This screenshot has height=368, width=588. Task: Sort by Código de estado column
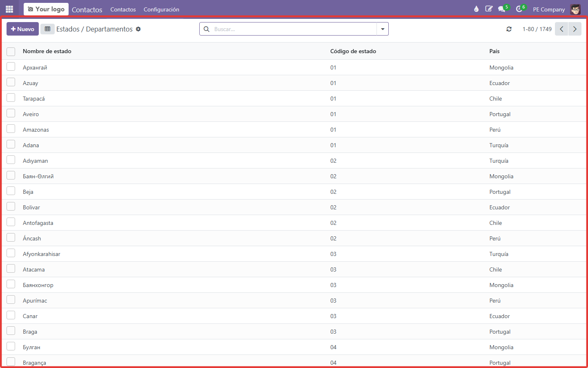353,51
